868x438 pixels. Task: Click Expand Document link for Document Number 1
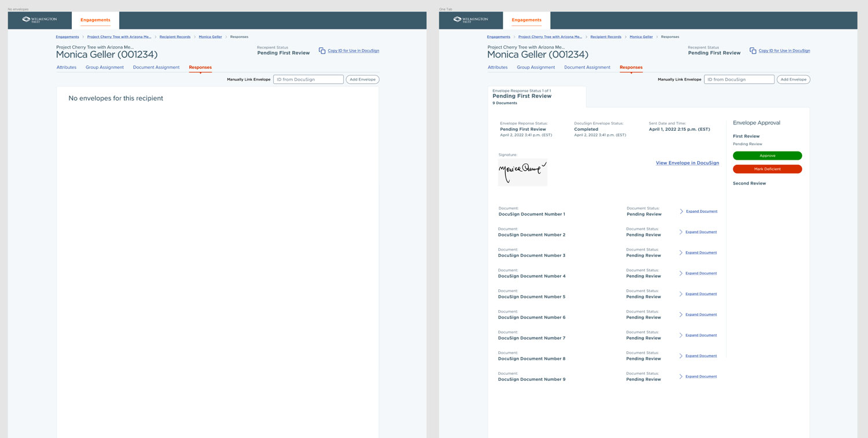(701, 211)
